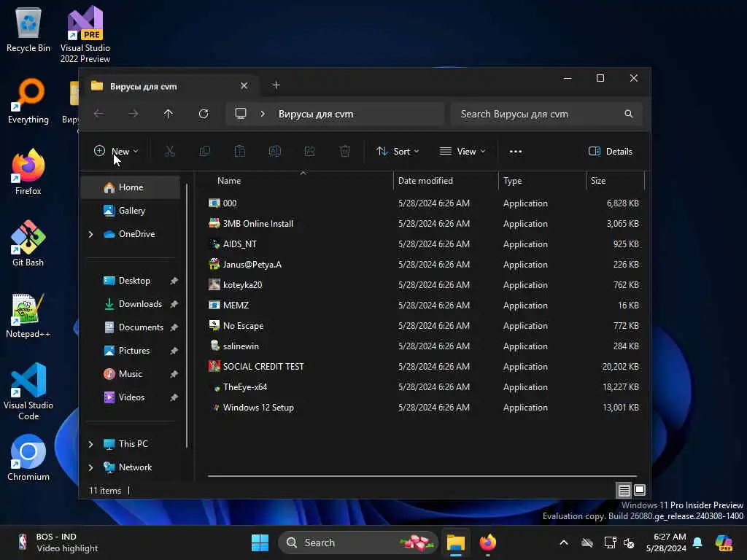Expand the This PC tree node

click(90, 444)
